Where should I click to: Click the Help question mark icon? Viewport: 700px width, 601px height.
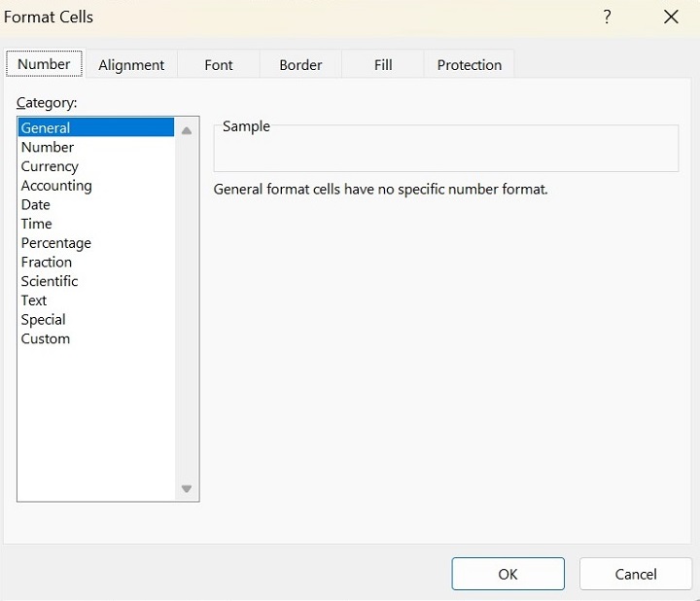click(607, 18)
